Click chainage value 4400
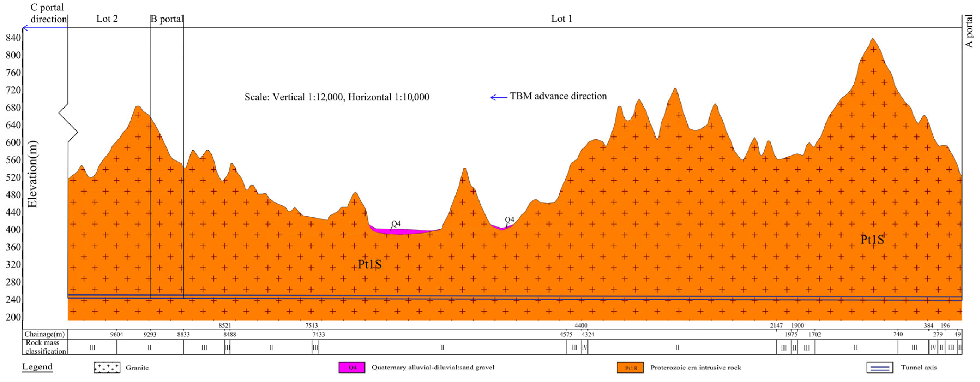 tap(581, 326)
